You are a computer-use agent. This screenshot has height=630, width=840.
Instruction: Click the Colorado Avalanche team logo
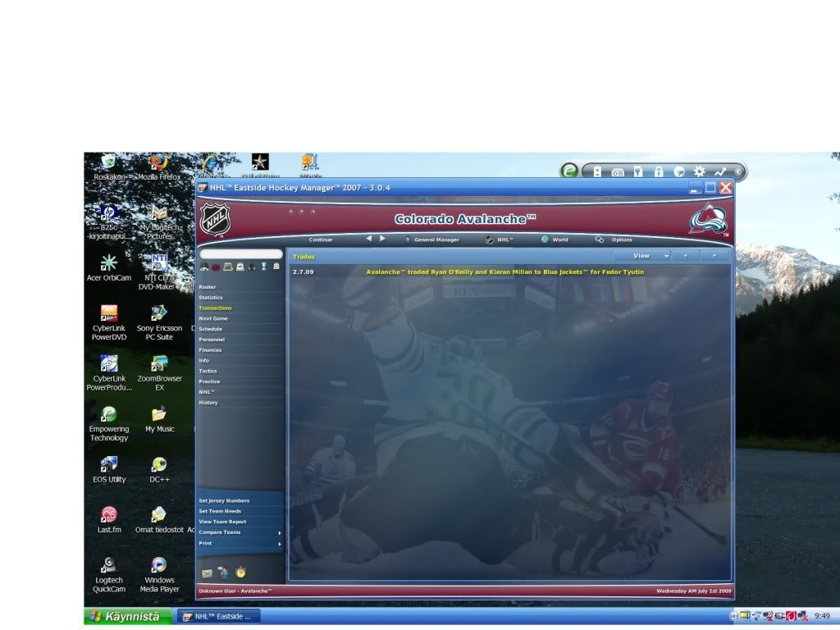pos(708,219)
